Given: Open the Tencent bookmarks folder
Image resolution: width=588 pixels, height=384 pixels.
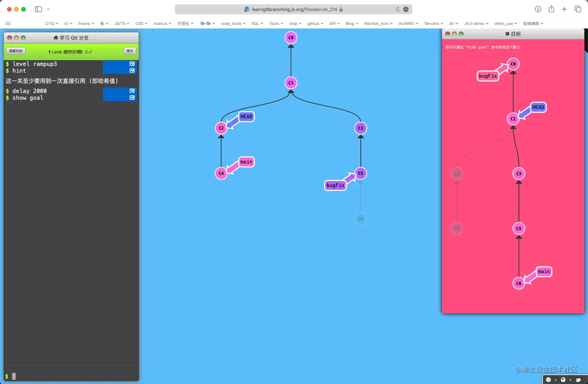Looking at the screenshot, I should click(x=433, y=24).
